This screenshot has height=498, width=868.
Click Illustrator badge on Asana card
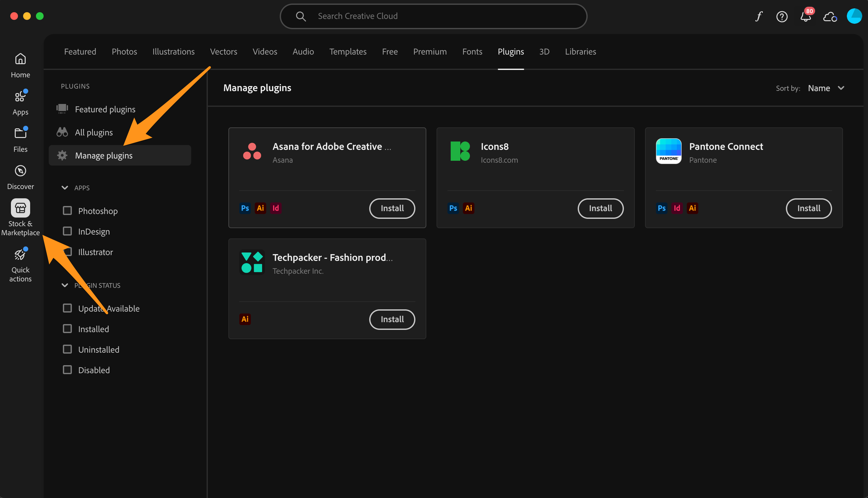tap(260, 208)
